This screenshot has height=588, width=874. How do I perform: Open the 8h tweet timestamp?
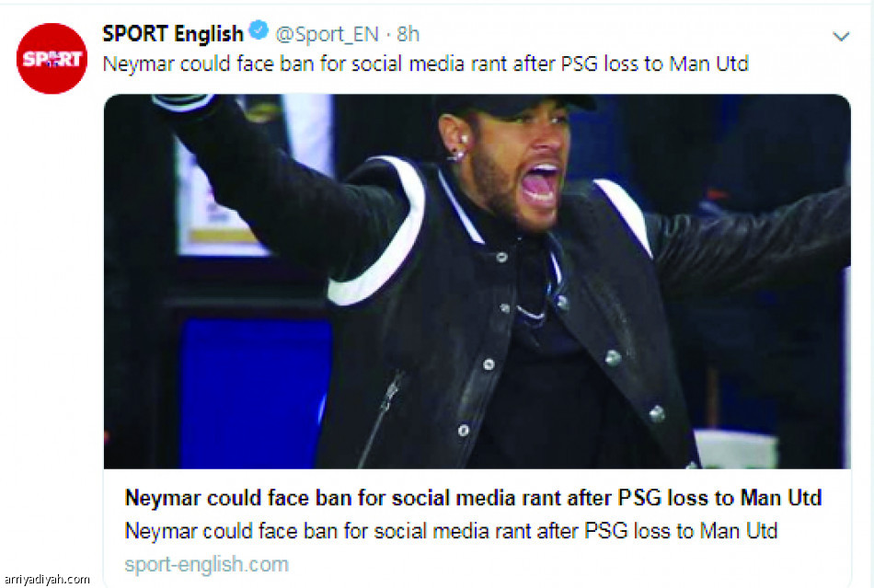408,34
